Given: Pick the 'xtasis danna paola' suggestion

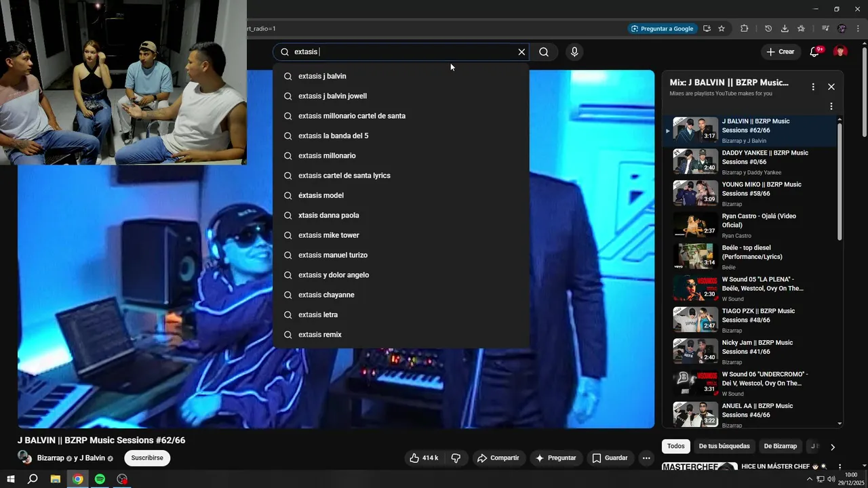Looking at the screenshot, I should point(401,216).
